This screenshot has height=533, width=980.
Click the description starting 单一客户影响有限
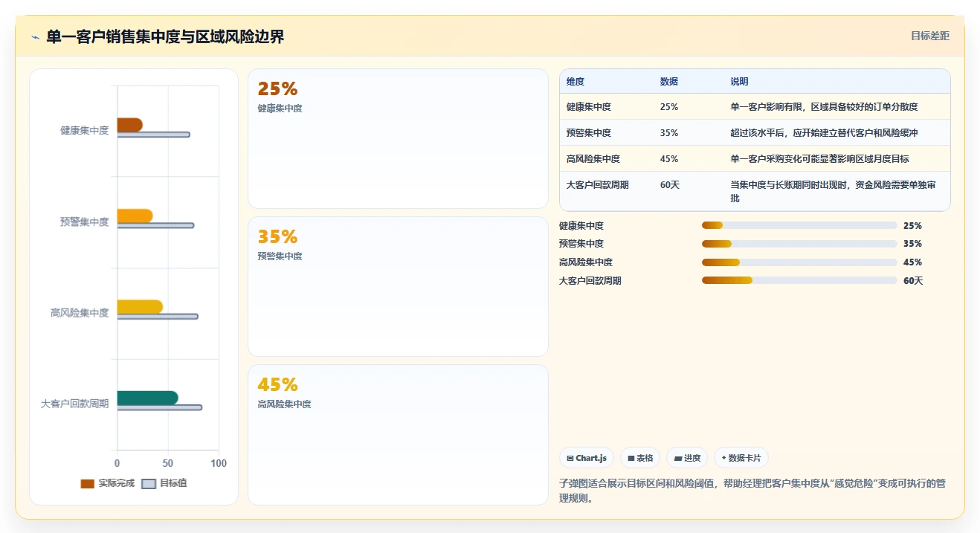[x=824, y=107]
